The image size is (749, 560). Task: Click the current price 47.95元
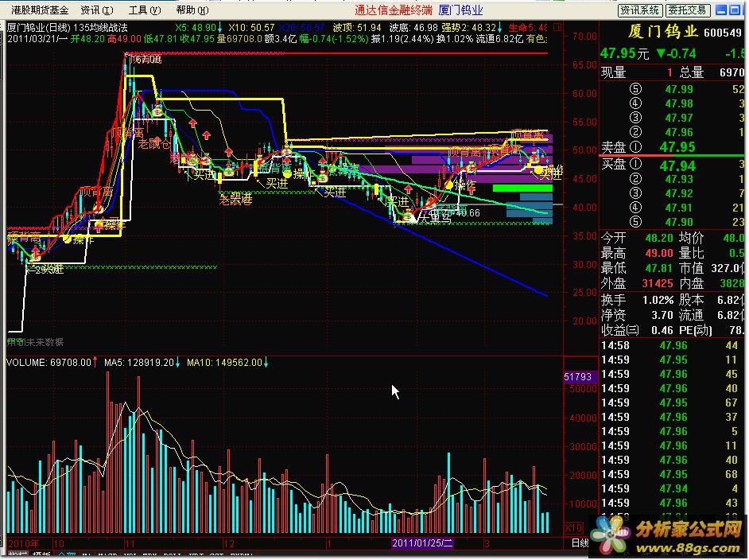[624, 53]
